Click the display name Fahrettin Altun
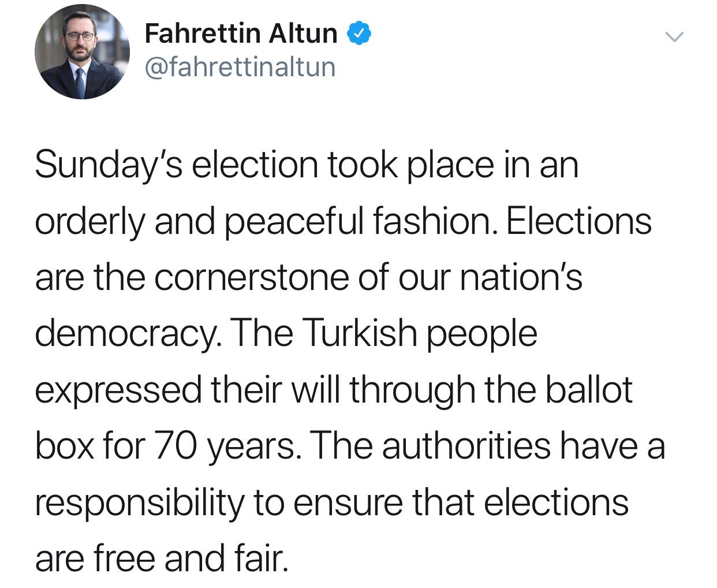The height and width of the screenshot is (588, 717). click(x=241, y=34)
